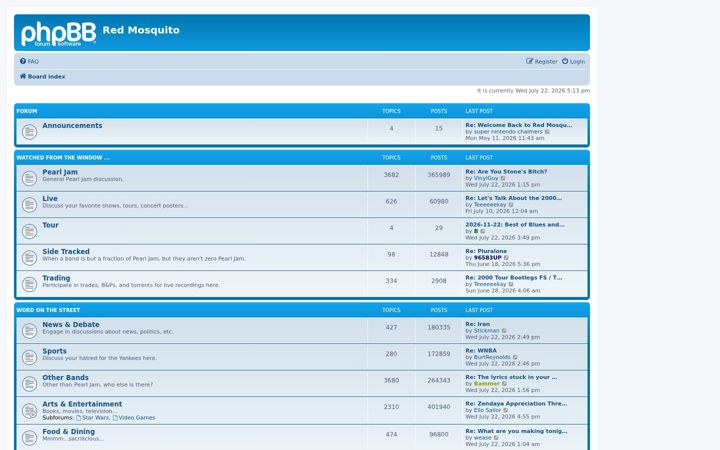View profile of super nintendo chalmers
The height and width of the screenshot is (450, 720).
point(508,132)
